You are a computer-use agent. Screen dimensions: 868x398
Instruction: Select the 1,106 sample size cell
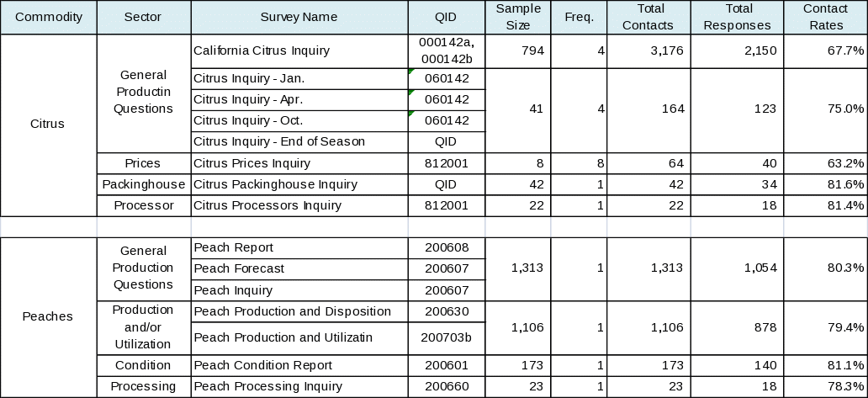coord(518,327)
